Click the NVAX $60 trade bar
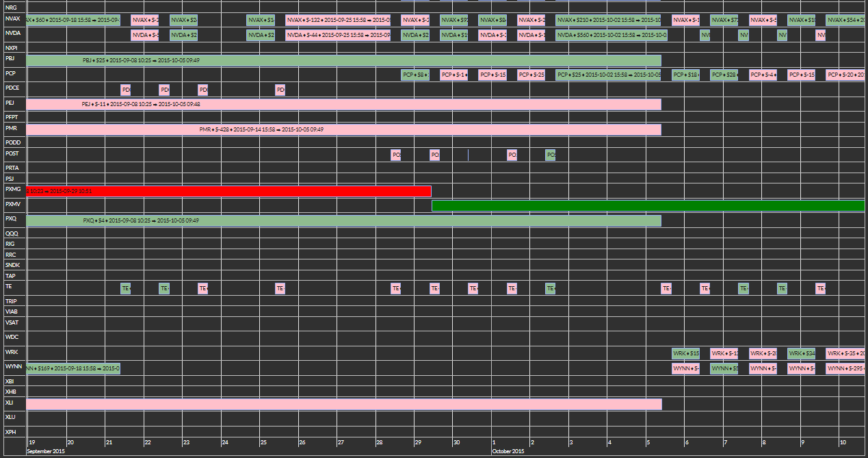The image size is (868, 458). 73,20
